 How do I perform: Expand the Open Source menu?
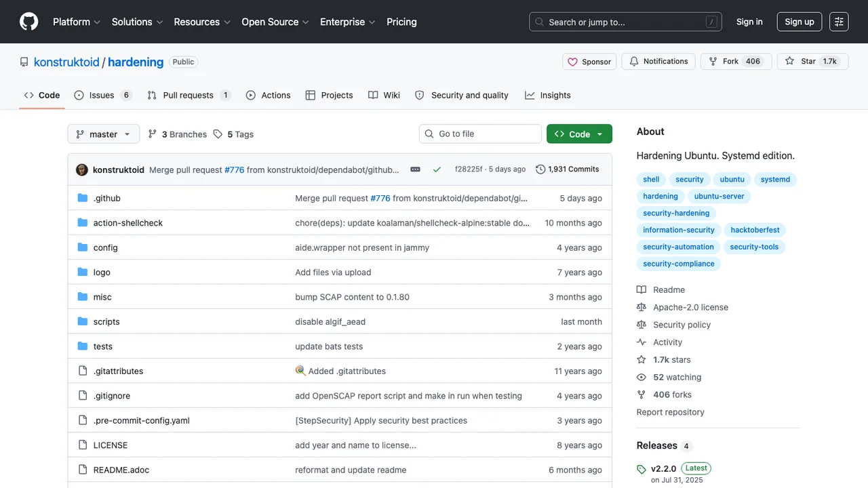pyautogui.click(x=275, y=22)
